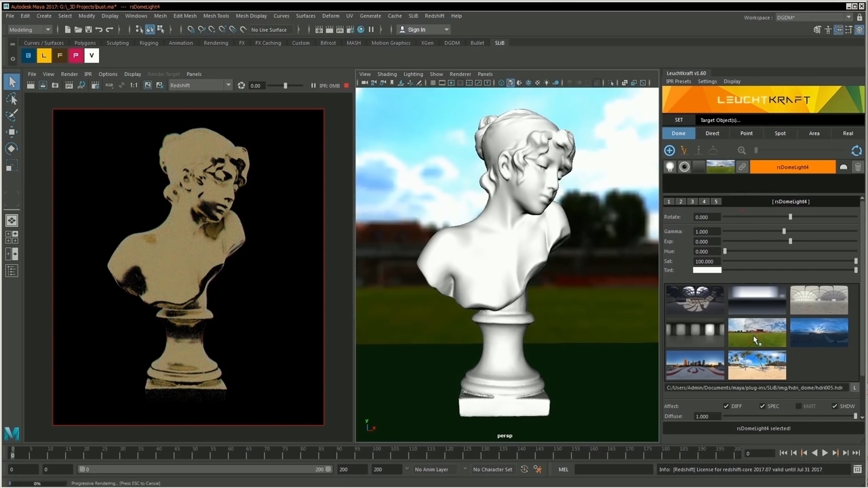Switch to the Area light tab
The width and height of the screenshot is (868, 488).
coord(814,134)
